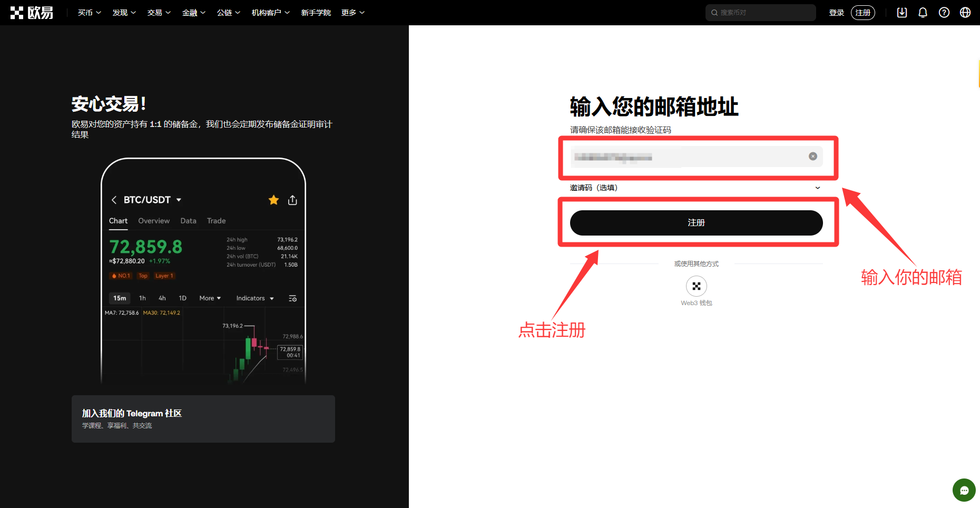Click the OKX 欧易 logo
Screen dimensions: 980x508
32,13
